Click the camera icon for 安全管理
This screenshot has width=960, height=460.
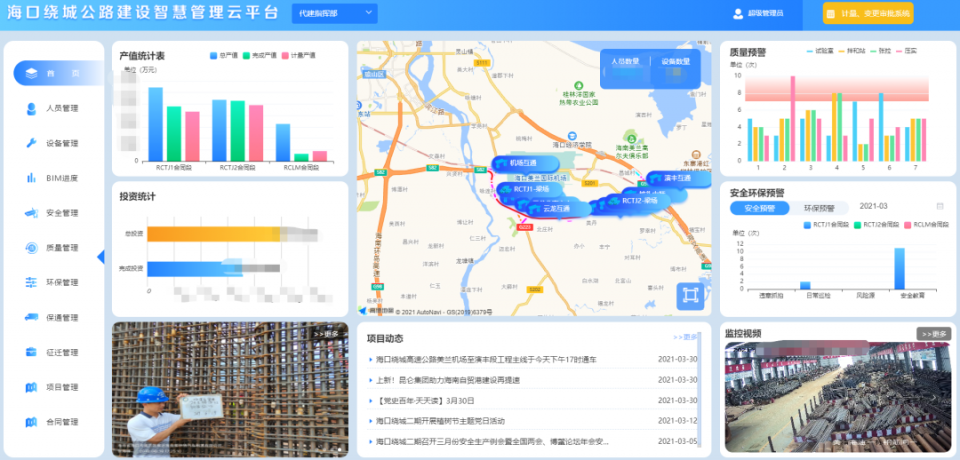coord(30,213)
